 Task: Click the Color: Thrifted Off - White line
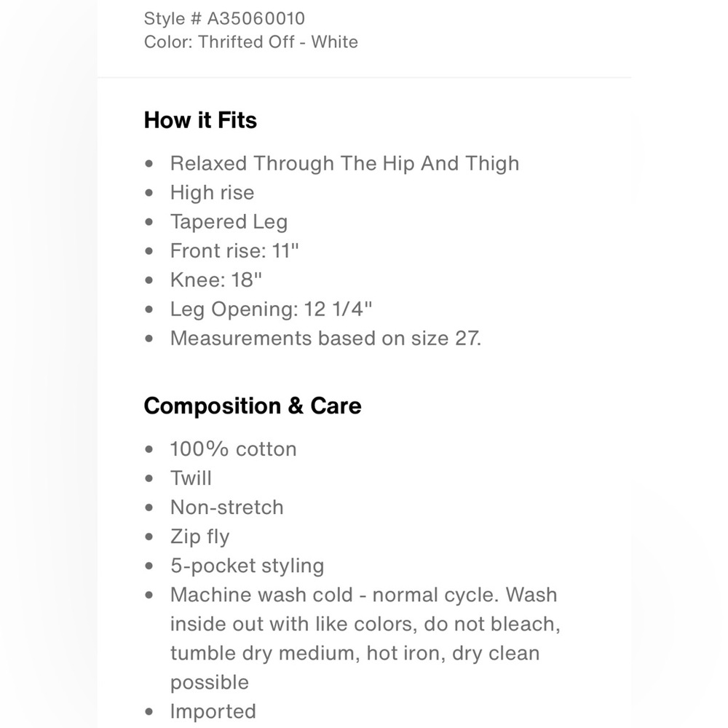point(250,41)
